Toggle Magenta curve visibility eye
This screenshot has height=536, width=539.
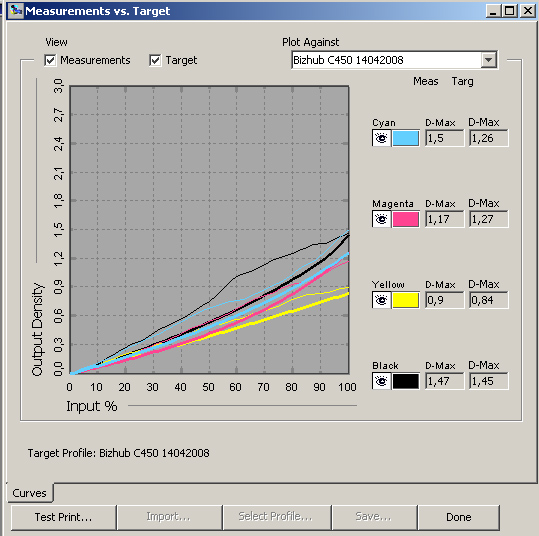[x=381, y=219]
